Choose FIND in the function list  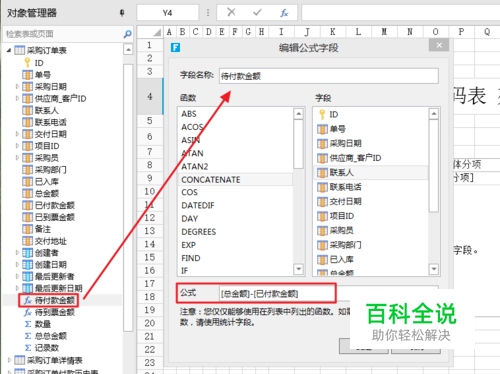pyautogui.click(x=191, y=258)
